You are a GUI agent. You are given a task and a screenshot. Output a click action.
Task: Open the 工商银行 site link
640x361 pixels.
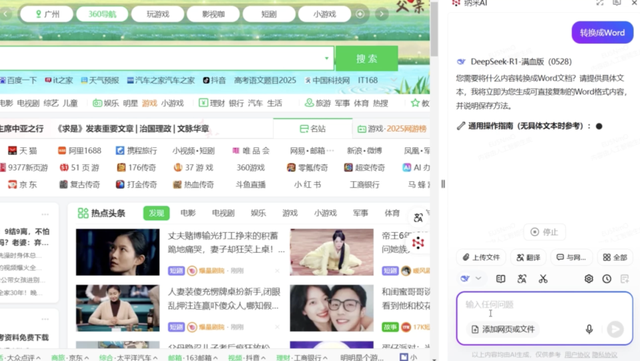point(364,185)
